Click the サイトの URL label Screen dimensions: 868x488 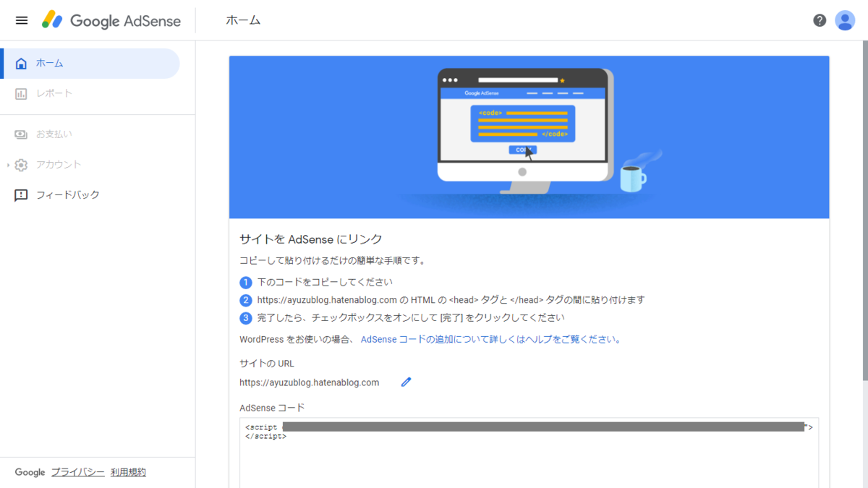(267, 364)
